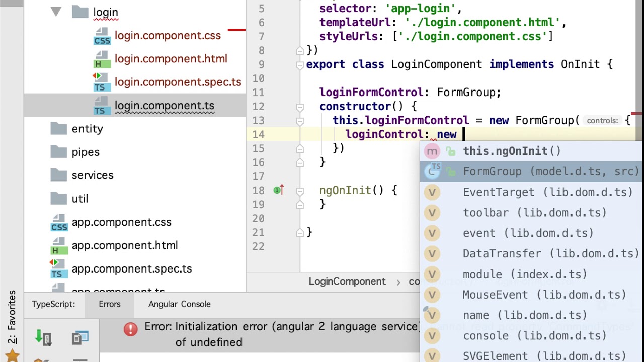Choose name (lib.dom.d.ts) suggestion
This screenshot has height=362, width=644.
point(532,315)
